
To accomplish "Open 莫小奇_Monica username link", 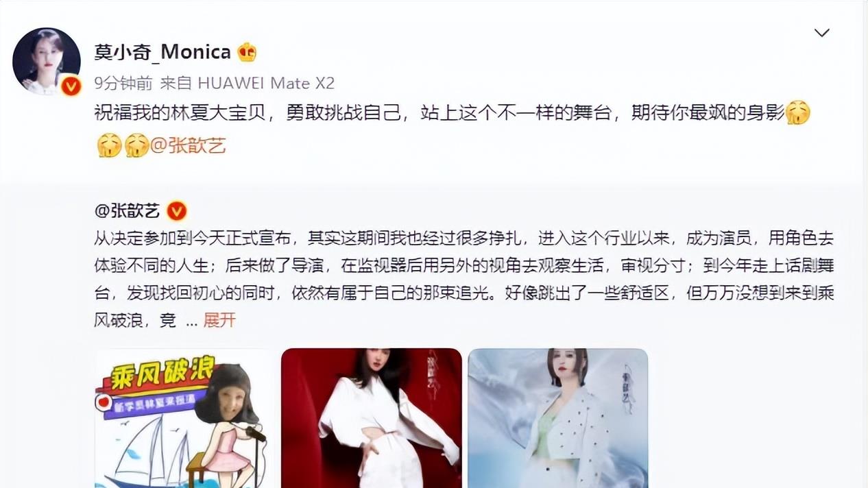I will pos(162,51).
